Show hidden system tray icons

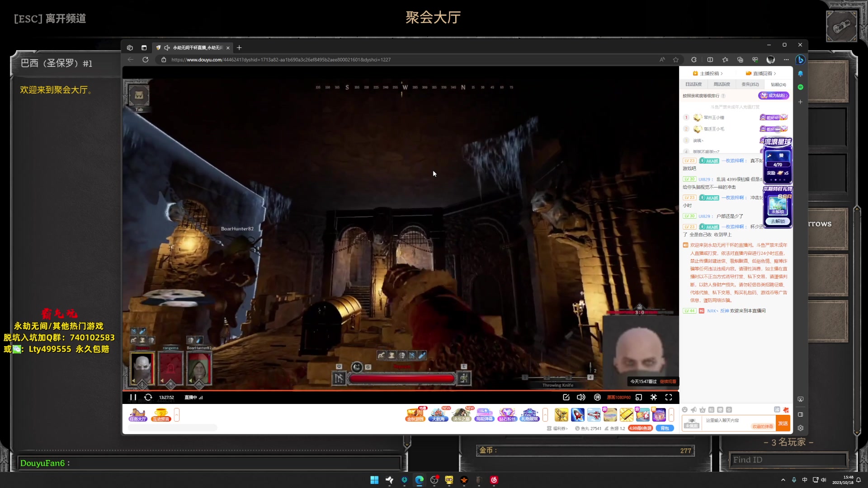(783, 480)
